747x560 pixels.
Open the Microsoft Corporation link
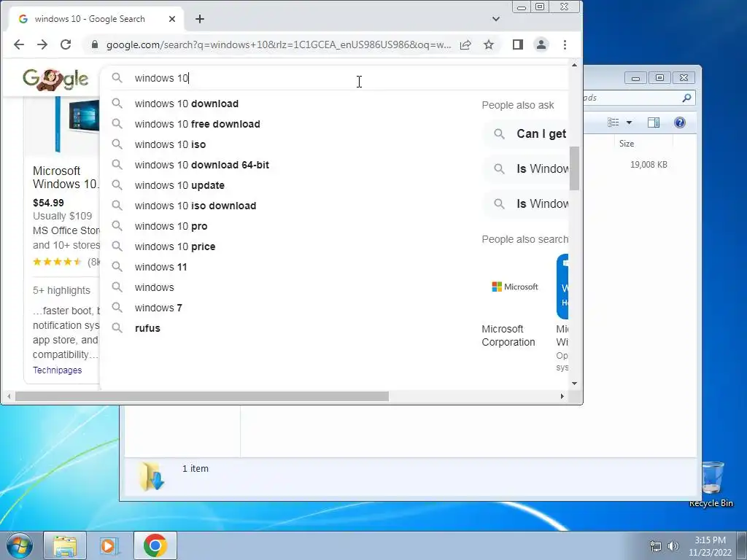coord(508,335)
